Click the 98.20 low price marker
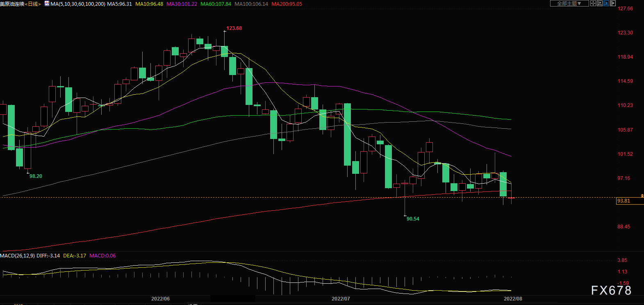 point(36,176)
